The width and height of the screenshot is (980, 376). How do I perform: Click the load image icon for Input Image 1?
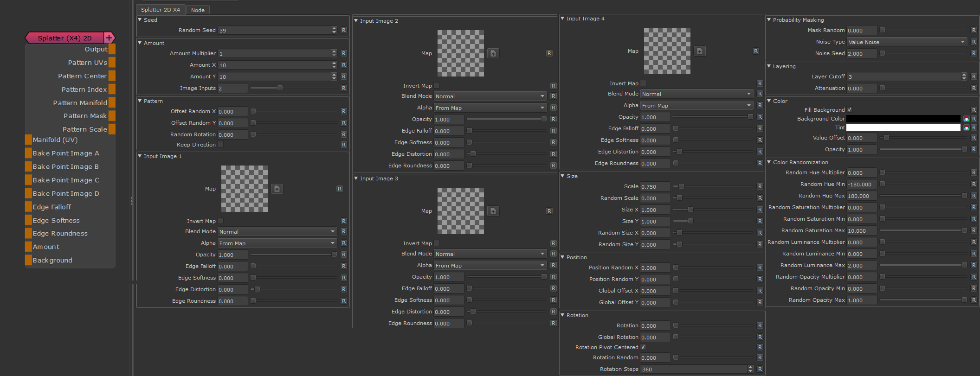pos(277,189)
